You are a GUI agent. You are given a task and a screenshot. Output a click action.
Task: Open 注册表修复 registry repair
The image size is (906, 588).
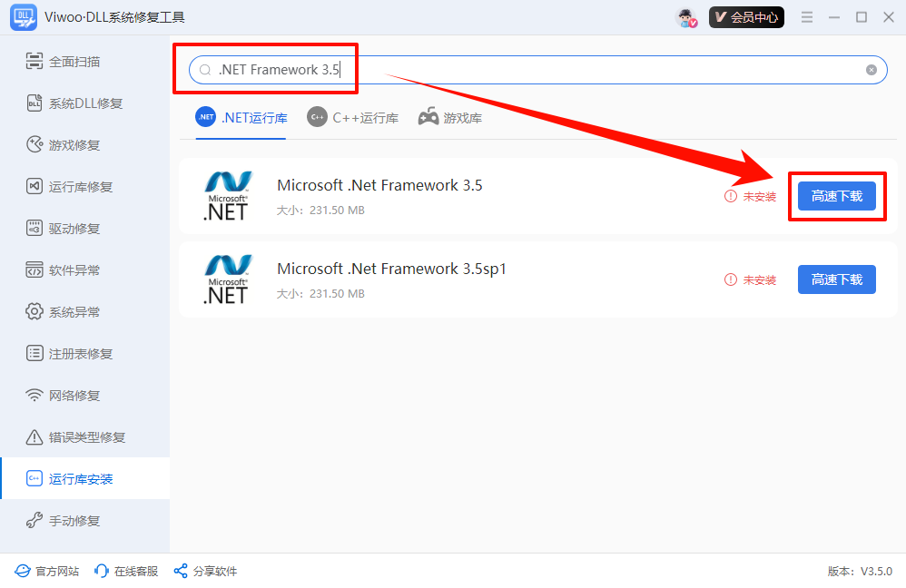coord(80,354)
